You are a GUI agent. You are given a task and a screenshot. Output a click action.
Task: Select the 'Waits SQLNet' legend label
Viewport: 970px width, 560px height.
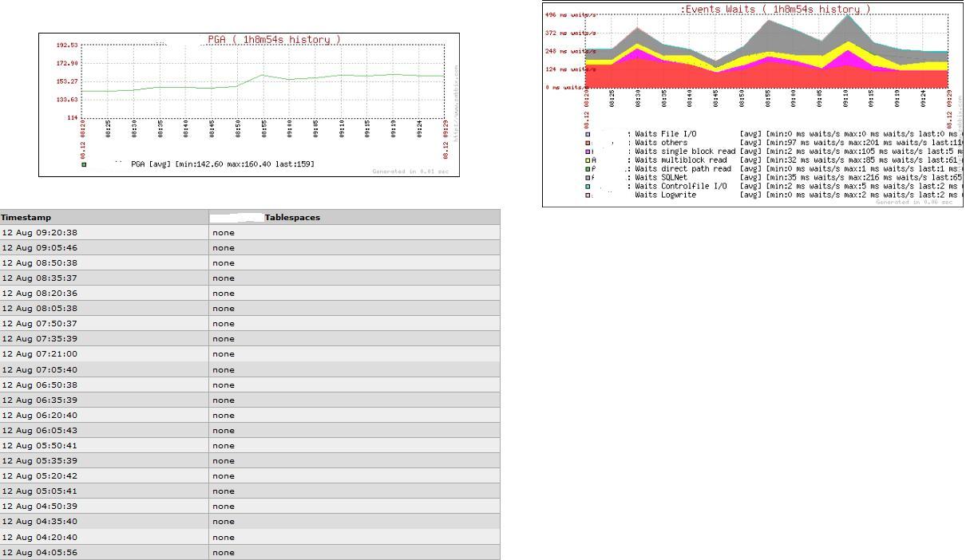pyautogui.click(x=661, y=178)
